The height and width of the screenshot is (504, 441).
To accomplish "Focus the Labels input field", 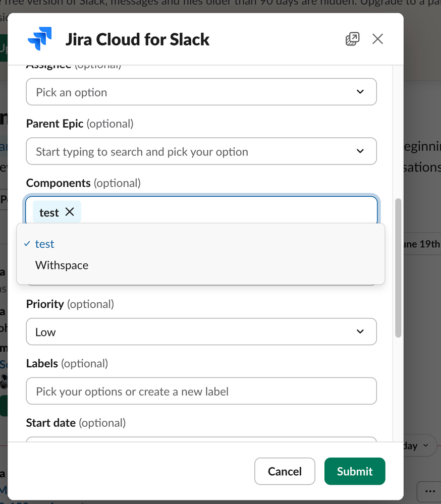I will pos(201,391).
